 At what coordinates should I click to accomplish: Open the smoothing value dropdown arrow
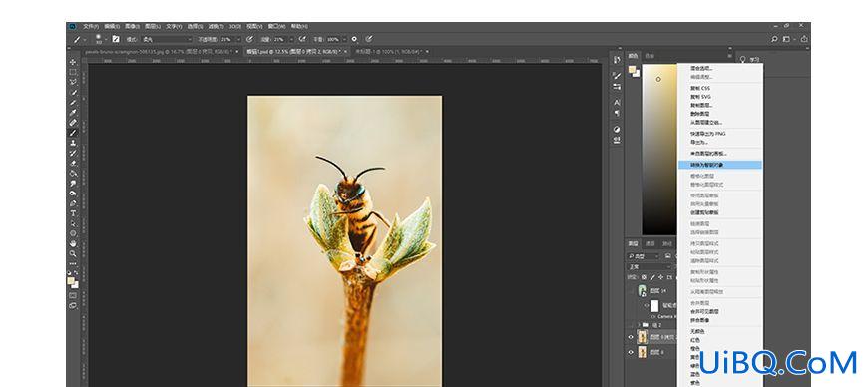click(x=344, y=39)
